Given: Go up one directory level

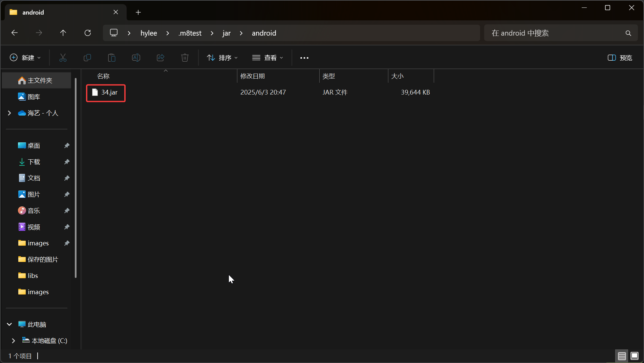Looking at the screenshot, I should [x=63, y=33].
